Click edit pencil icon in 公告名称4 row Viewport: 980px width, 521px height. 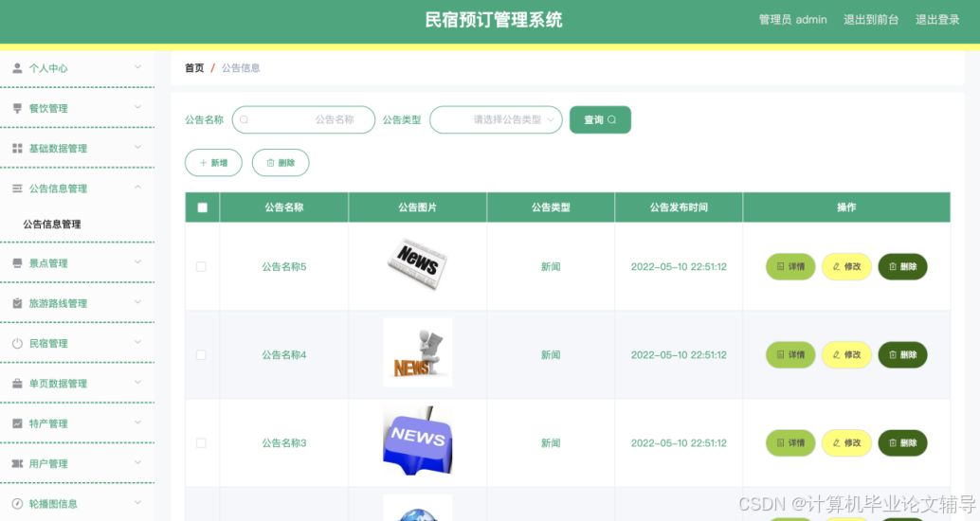coord(836,355)
